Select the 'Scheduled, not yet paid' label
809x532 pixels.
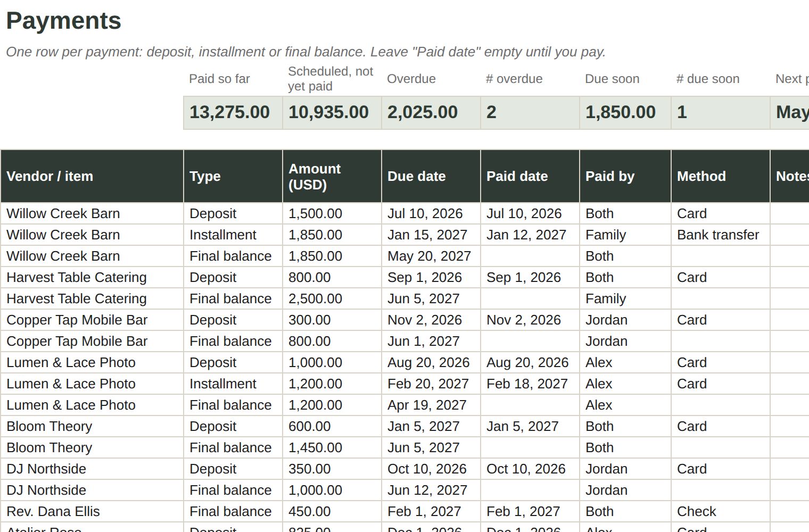[x=331, y=79]
